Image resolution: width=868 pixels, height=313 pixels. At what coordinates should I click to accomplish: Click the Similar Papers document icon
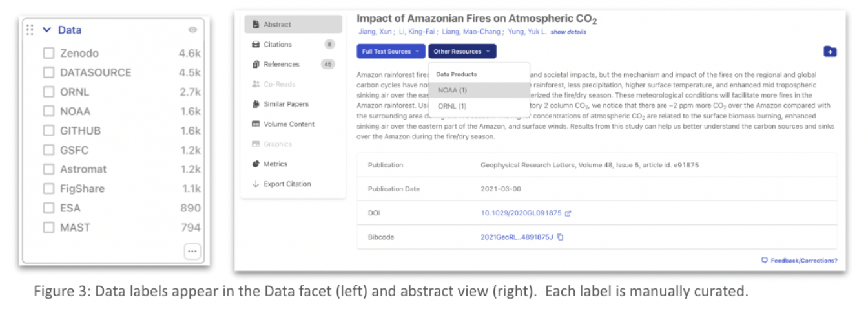pos(256,104)
